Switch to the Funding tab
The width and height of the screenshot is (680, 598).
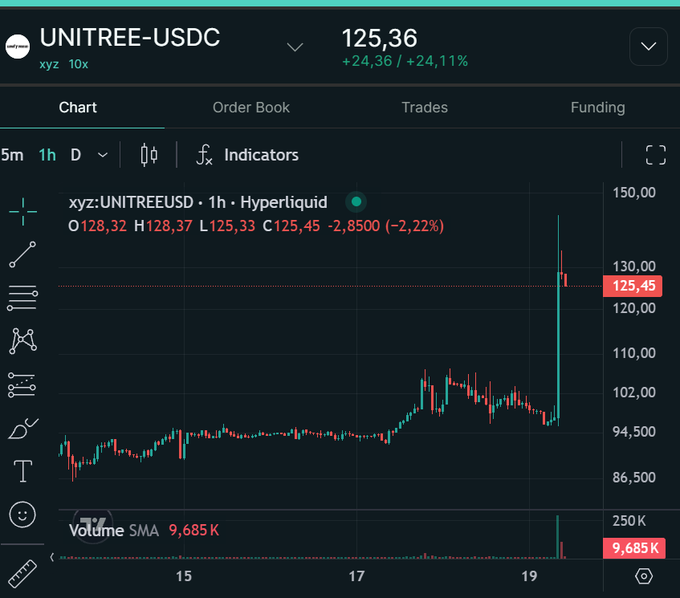[598, 108]
